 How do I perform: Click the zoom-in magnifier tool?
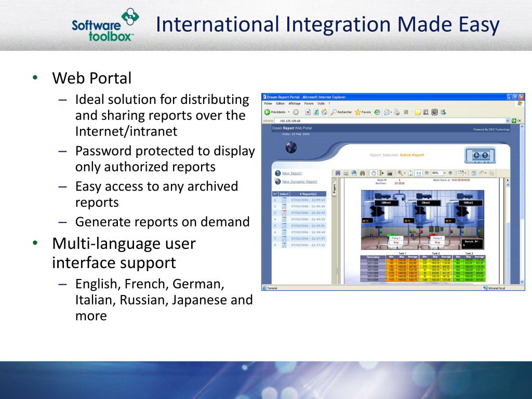[x=400, y=173]
